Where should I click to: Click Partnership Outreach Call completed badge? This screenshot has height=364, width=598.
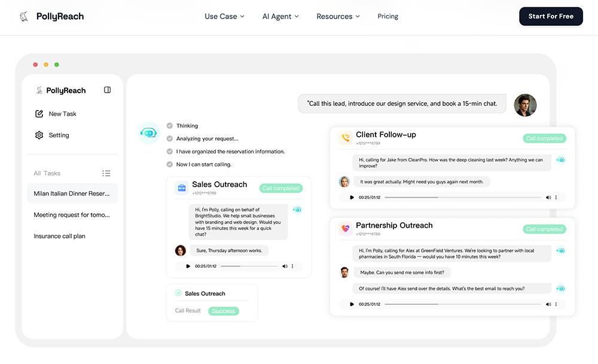point(544,229)
